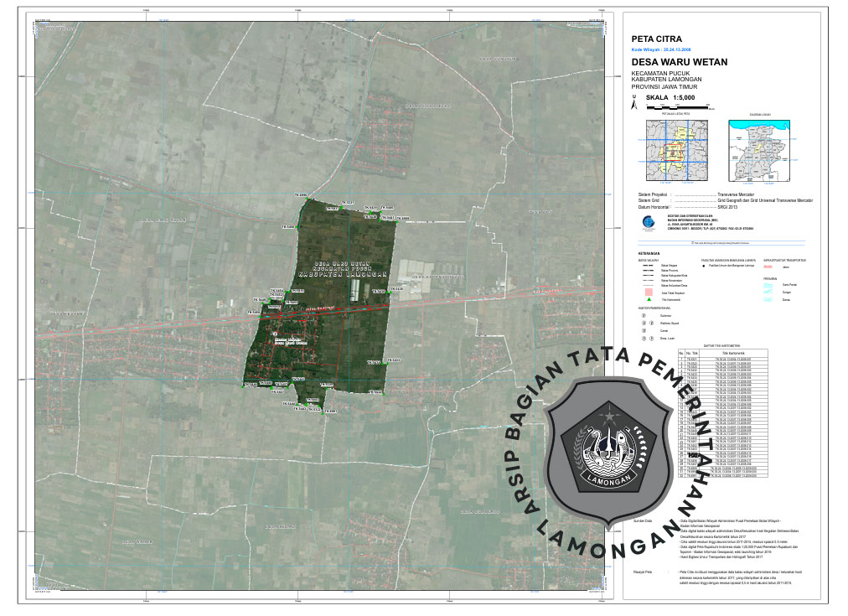The image size is (848, 616).
Task: Click the blue Kode Wilayah text
Action: pos(663,49)
